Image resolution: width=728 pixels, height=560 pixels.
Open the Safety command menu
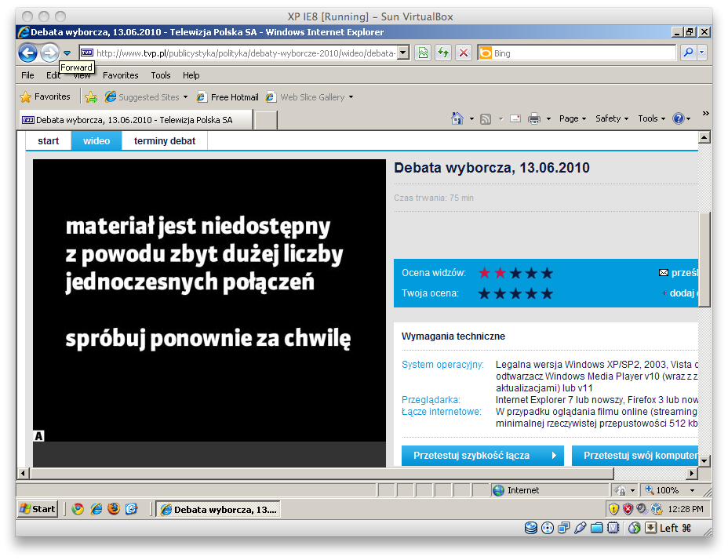tap(612, 118)
